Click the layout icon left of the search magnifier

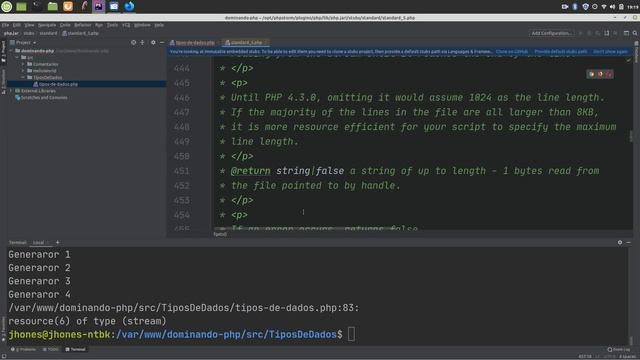click(626, 33)
